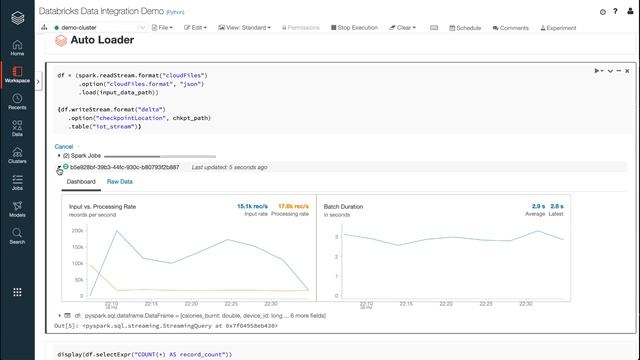Click the "Last updated: 5 seconds ago" text

229,167
